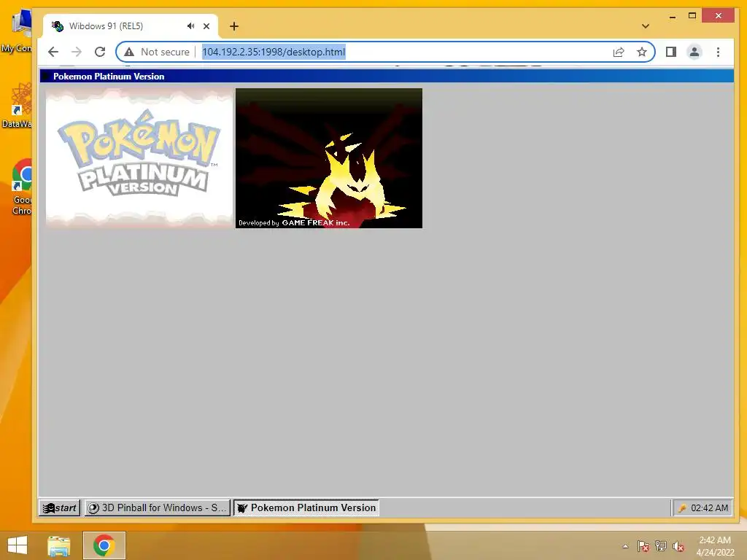Click the 02:42 AM Wibdows clock
This screenshot has height=560, width=747.
[x=709, y=508]
